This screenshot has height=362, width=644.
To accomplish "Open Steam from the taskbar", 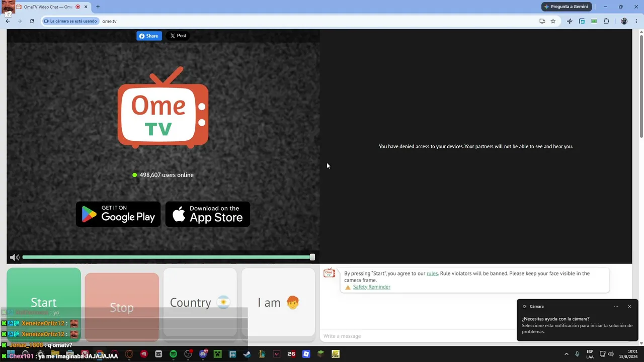I will (247, 354).
